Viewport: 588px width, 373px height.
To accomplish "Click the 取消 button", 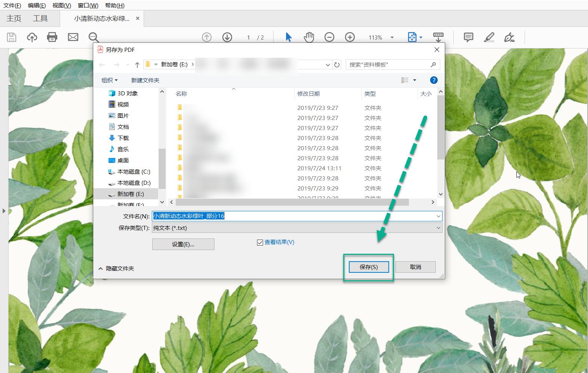I will tap(416, 267).
